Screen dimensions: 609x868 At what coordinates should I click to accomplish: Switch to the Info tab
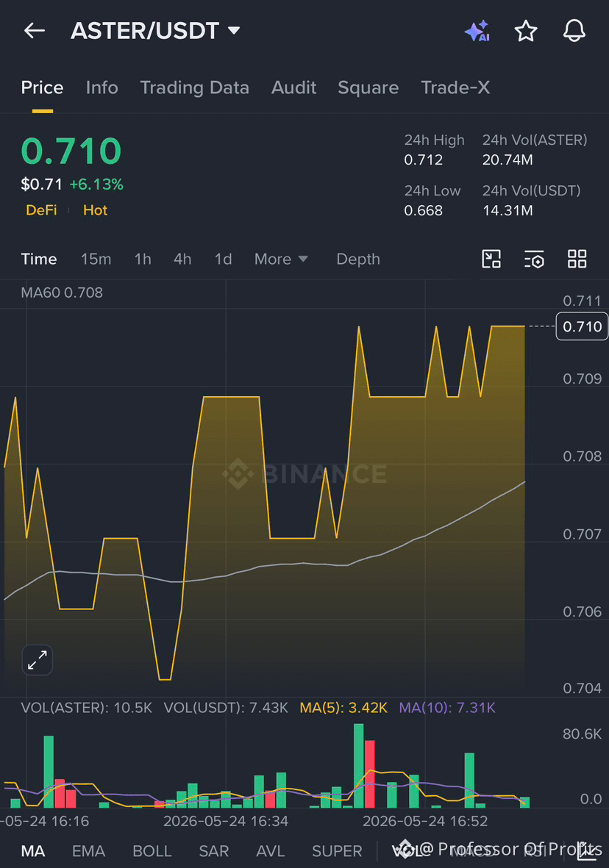click(102, 87)
